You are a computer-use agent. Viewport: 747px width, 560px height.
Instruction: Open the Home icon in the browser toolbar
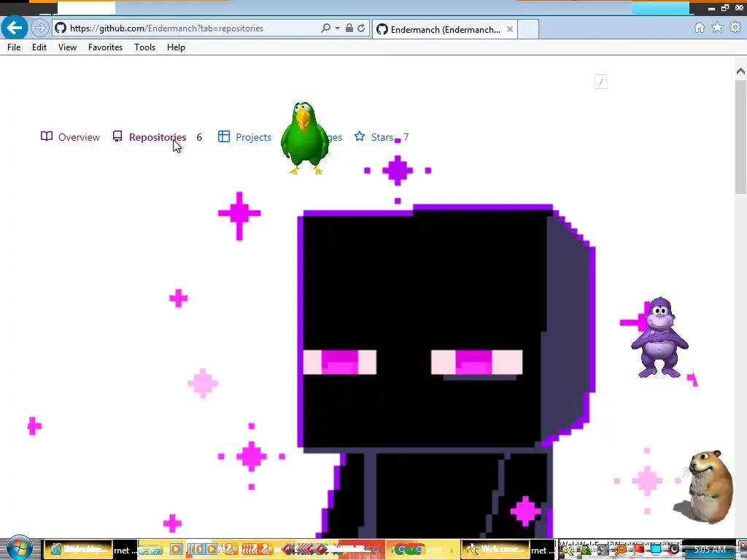[x=700, y=28]
